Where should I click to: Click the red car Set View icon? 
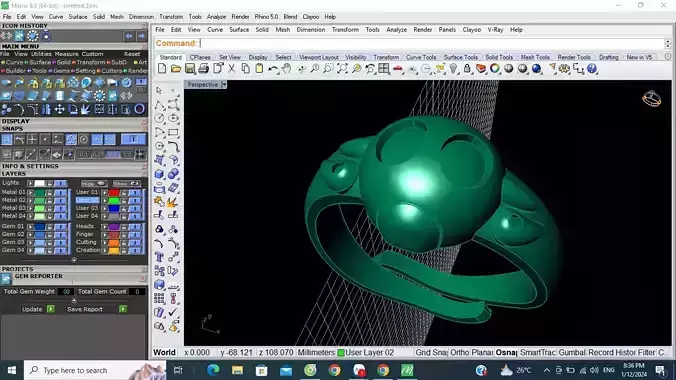click(x=397, y=69)
